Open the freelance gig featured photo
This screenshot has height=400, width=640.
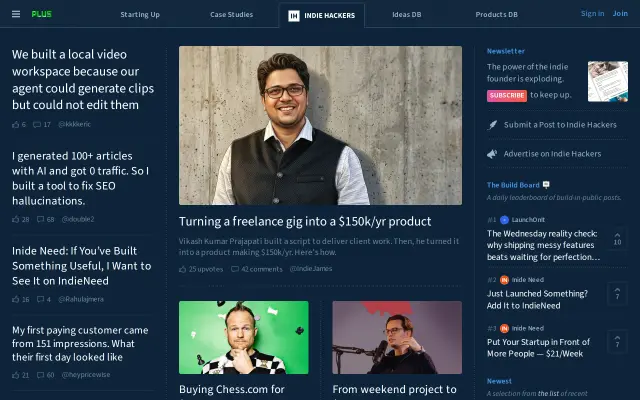320,125
